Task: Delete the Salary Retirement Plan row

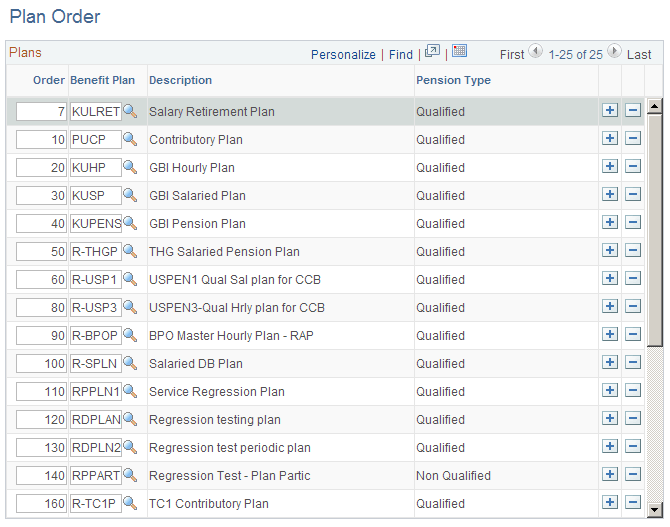Action: 633,110
